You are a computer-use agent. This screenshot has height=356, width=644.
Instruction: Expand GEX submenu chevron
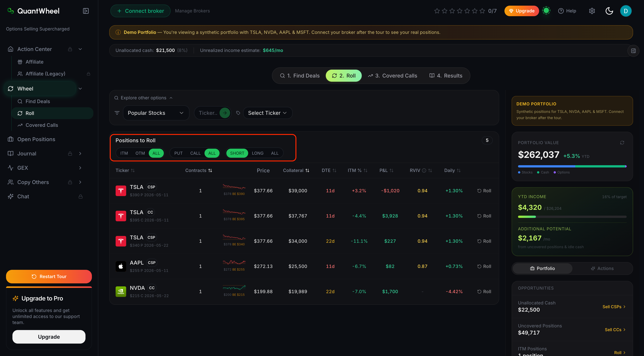[80, 168]
